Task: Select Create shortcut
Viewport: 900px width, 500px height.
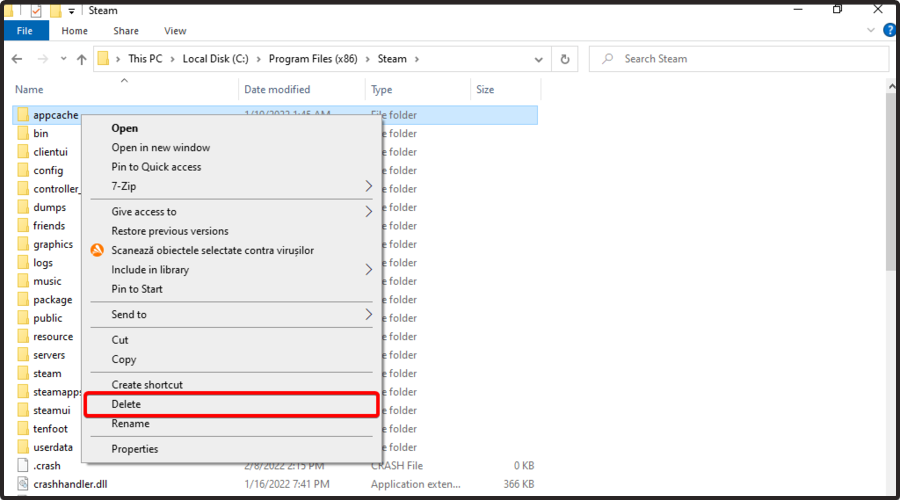Action: [x=232, y=385]
